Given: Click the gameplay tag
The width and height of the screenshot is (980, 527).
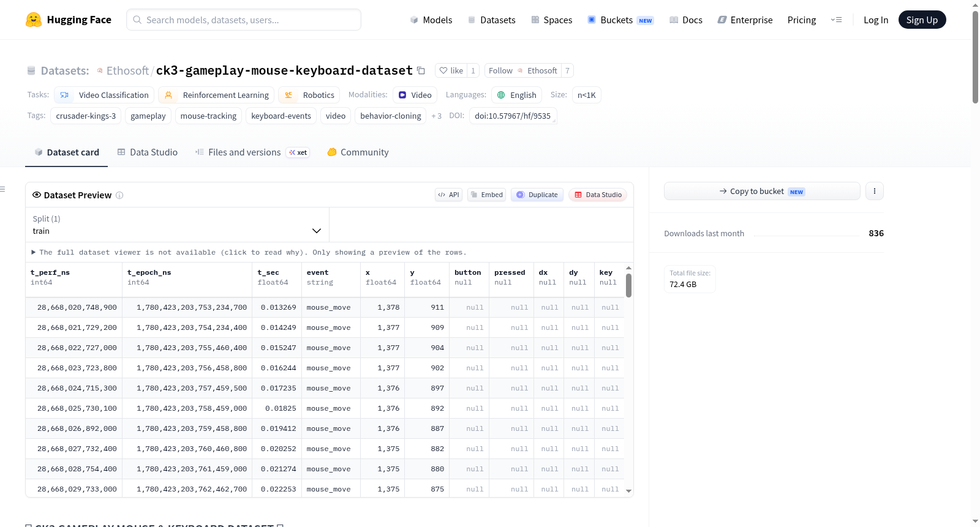Looking at the screenshot, I should 148,116.
